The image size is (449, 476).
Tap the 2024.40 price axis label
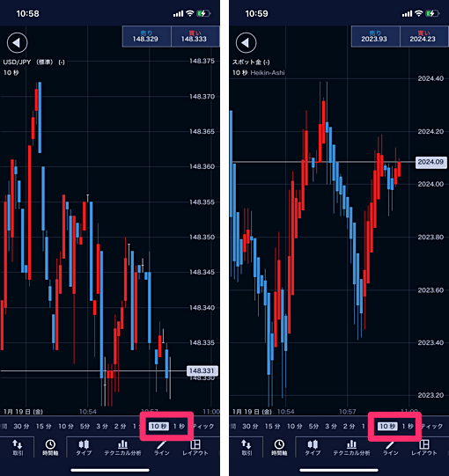(431, 78)
